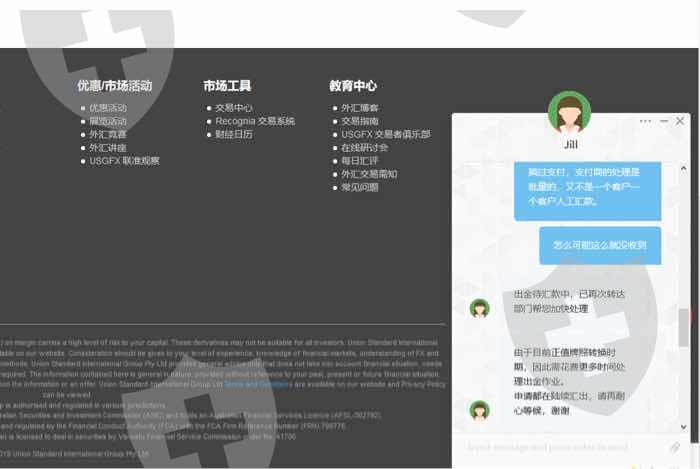The height and width of the screenshot is (469, 700).
Task: Click the blue bubble ending 个客户人工汇款
Action: 588,191
